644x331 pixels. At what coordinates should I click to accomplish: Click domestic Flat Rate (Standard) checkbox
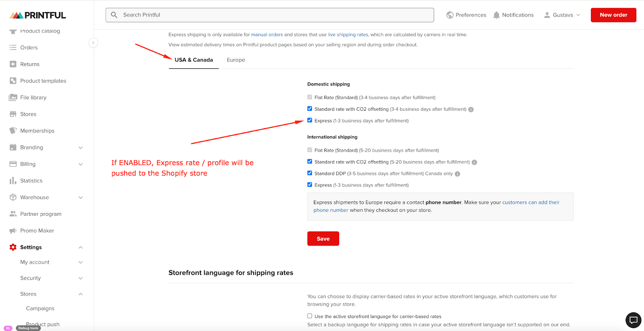[x=310, y=97]
